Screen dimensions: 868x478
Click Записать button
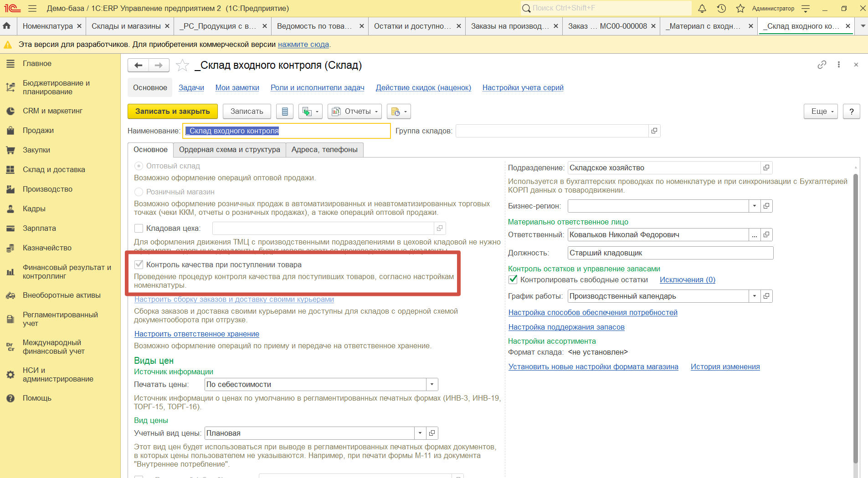(x=247, y=112)
